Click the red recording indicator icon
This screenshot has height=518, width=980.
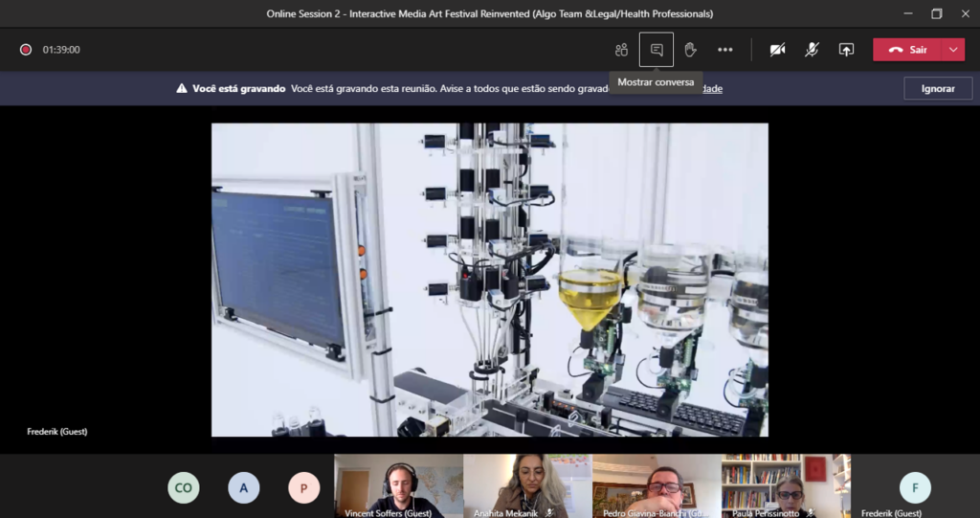[26, 50]
